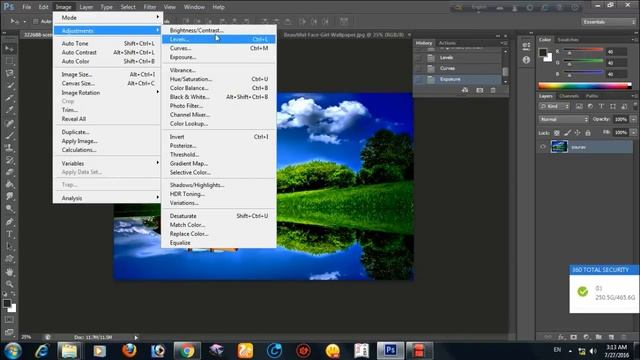
Task: Delete layer trash icon in Layers panel
Action: click(x=624, y=337)
